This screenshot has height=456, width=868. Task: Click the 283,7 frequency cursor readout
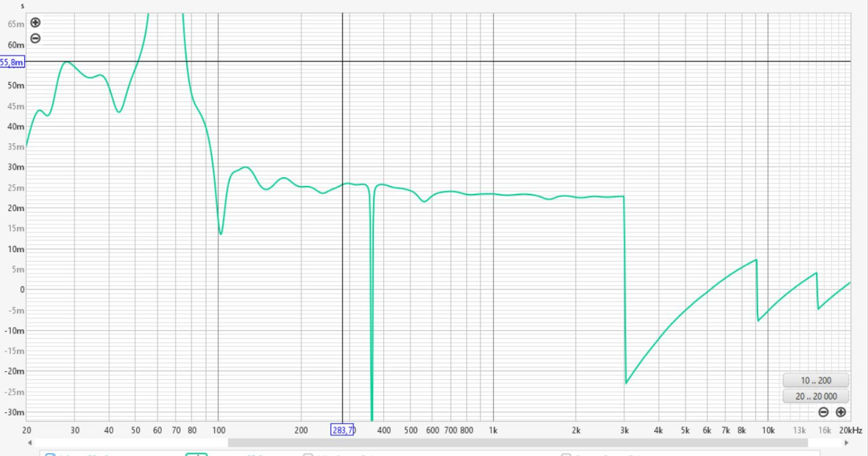(342, 430)
